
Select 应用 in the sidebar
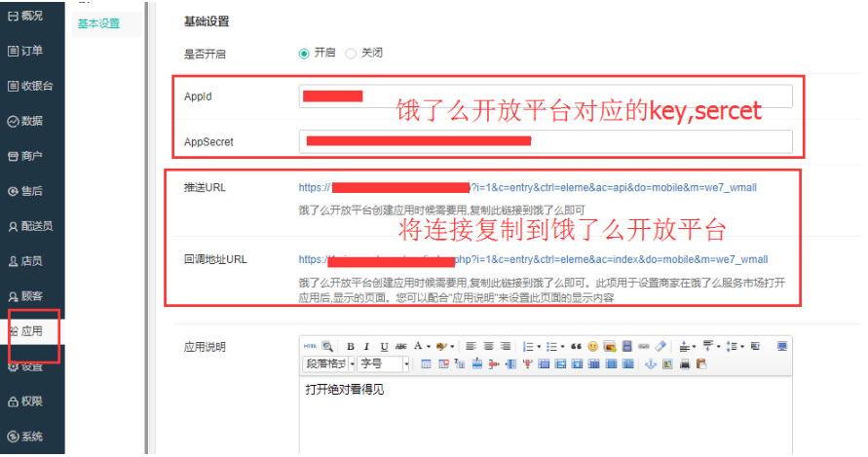coord(32,331)
